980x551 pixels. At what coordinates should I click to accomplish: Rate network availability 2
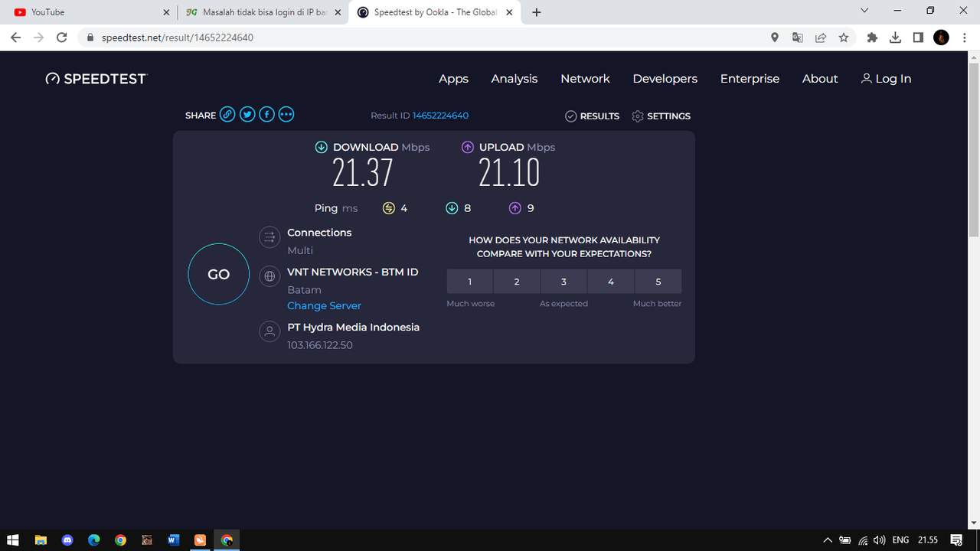click(517, 282)
